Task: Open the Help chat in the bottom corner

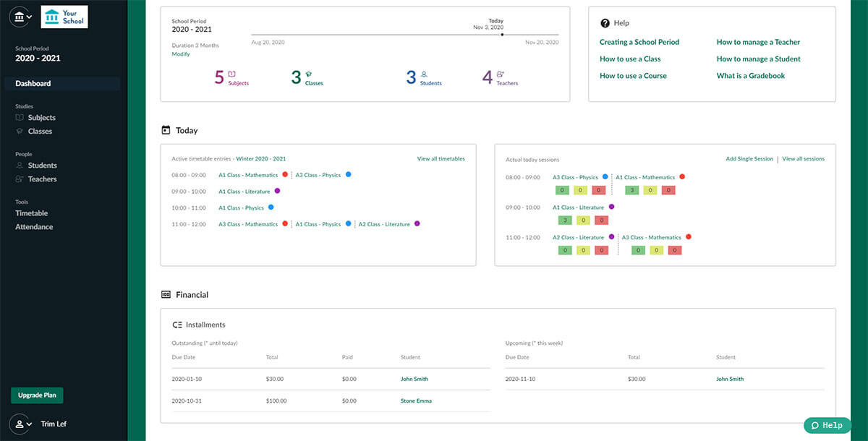Action: [827, 425]
